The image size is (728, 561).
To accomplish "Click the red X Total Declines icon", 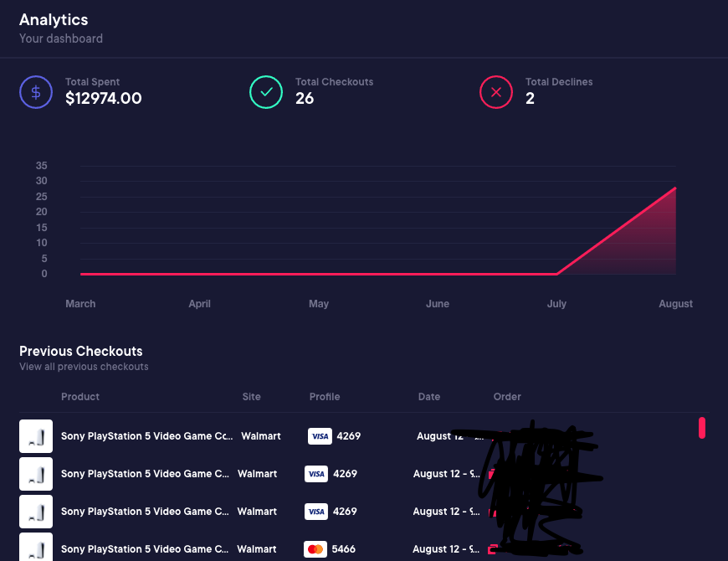I will pyautogui.click(x=496, y=92).
